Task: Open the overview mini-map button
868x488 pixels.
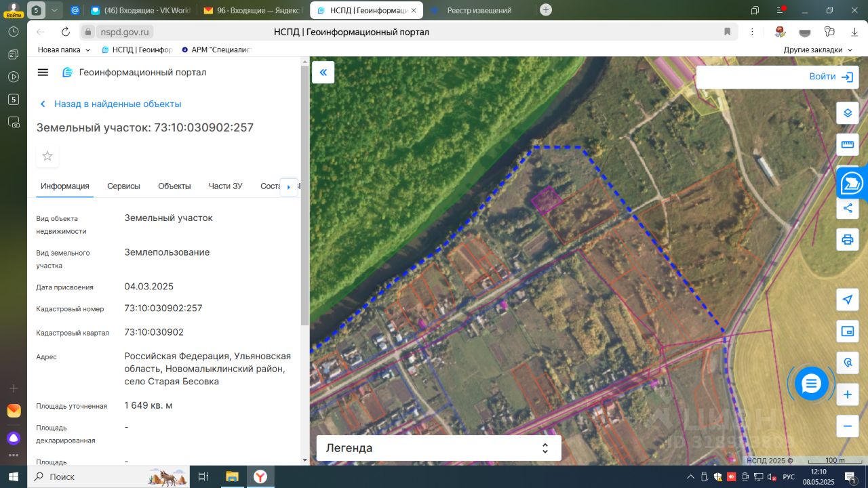Action: click(848, 331)
